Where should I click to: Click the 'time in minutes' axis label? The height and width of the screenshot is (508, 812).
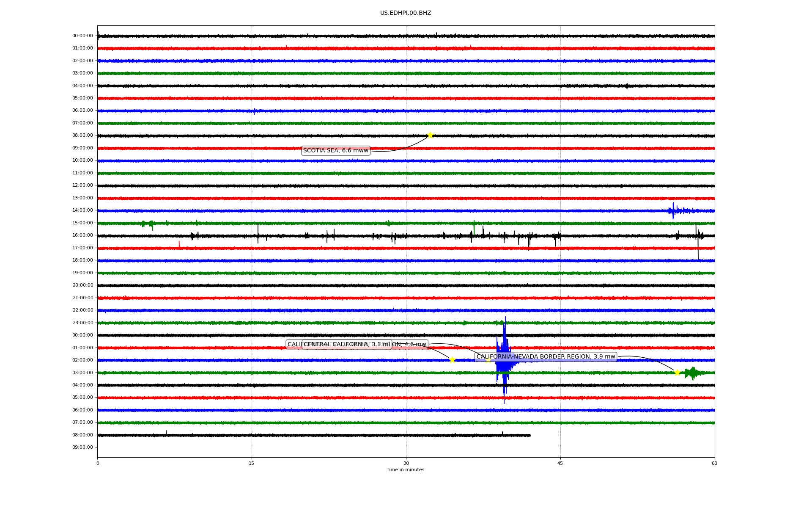point(406,470)
